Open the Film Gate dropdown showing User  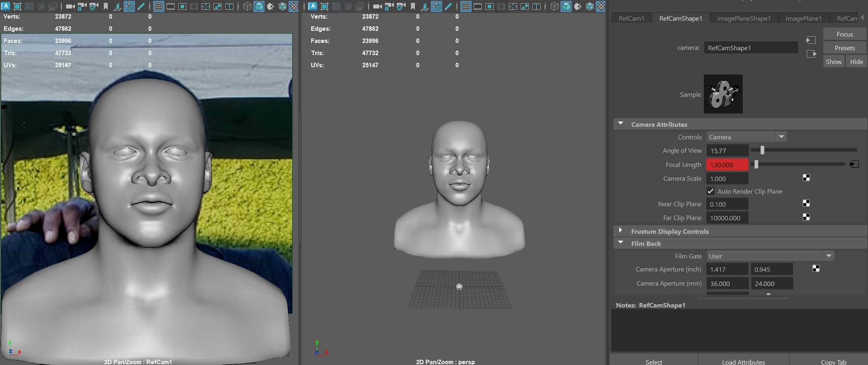click(x=770, y=256)
